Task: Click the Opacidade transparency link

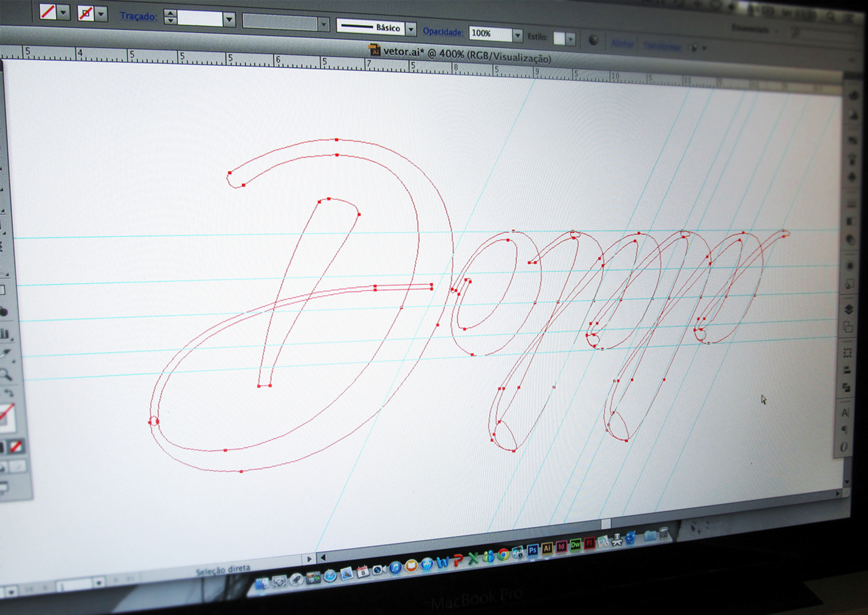Action: pos(443,31)
